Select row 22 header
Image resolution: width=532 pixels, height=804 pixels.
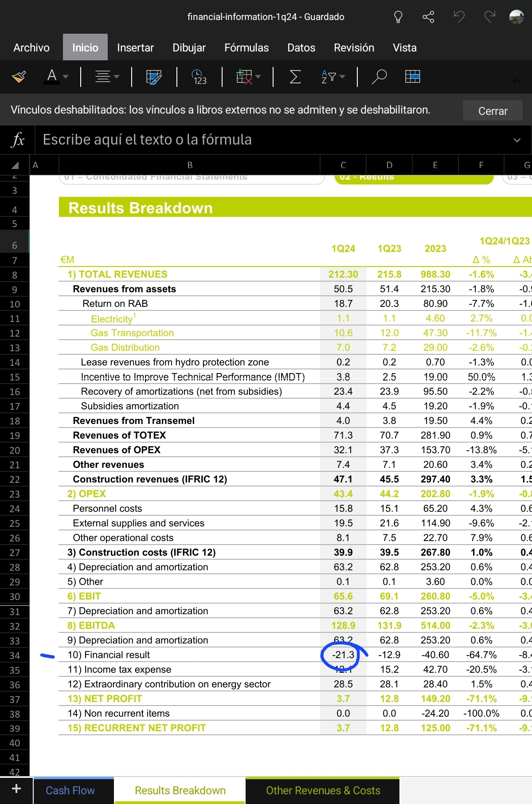coord(15,480)
